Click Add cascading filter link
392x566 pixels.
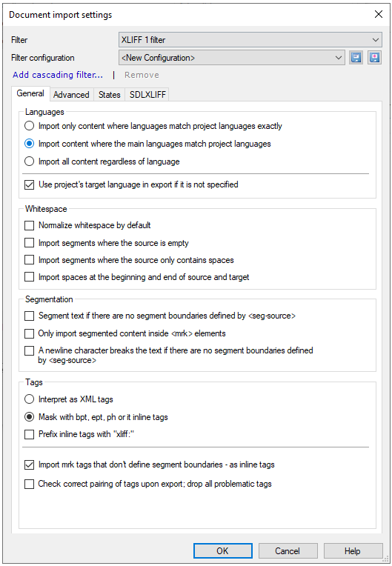(58, 75)
